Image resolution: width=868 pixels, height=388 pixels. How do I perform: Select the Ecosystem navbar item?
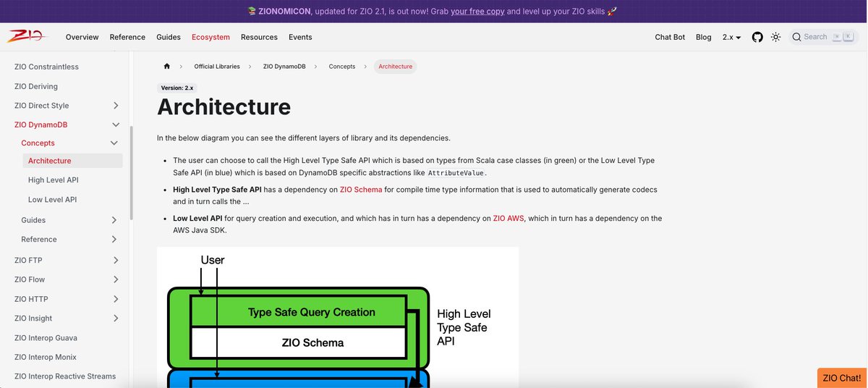tap(210, 37)
